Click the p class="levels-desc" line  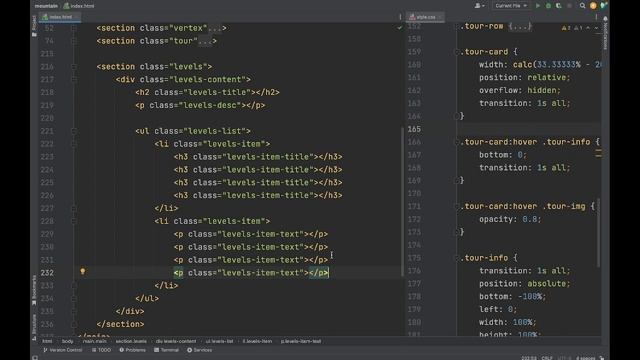pos(200,105)
